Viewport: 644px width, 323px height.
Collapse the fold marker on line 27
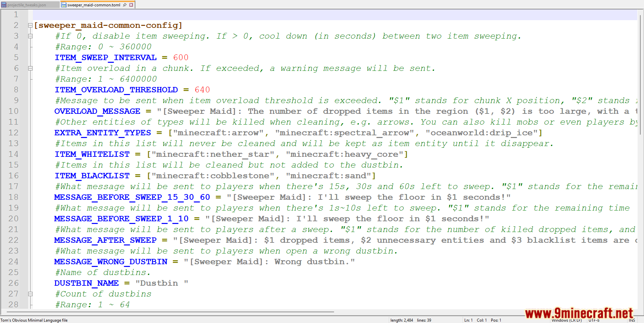tap(30, 294)
